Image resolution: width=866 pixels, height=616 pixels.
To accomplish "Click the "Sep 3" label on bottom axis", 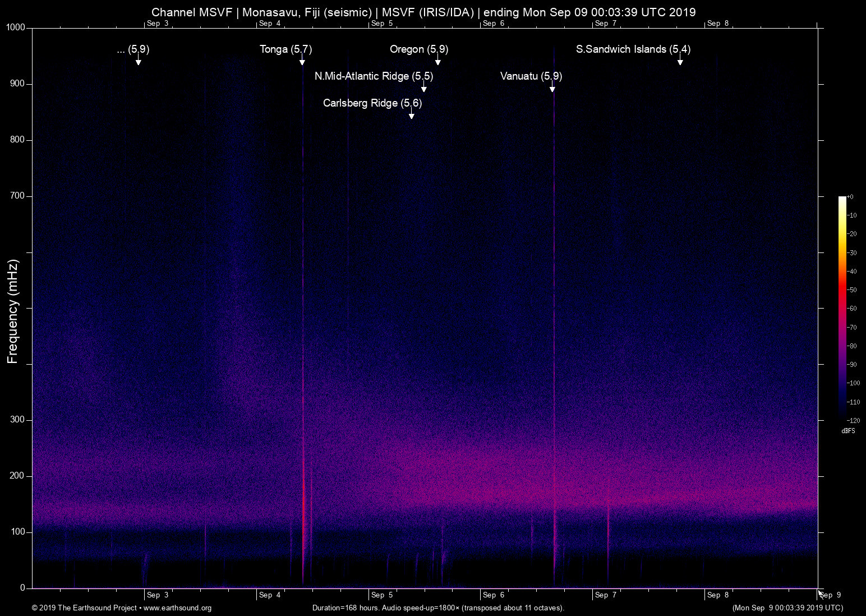I will [158, 595].
